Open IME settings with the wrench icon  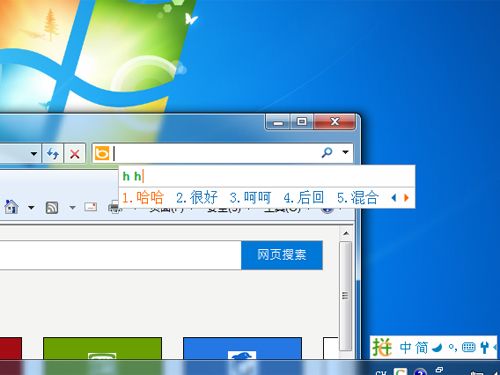484,348
